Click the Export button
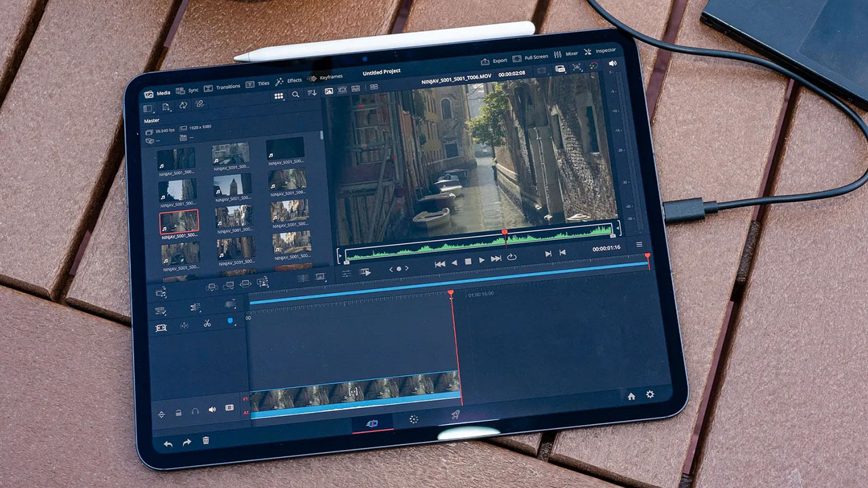Image resolution: width=868 pixels, height=488 pixels. (x=494, y=60)
